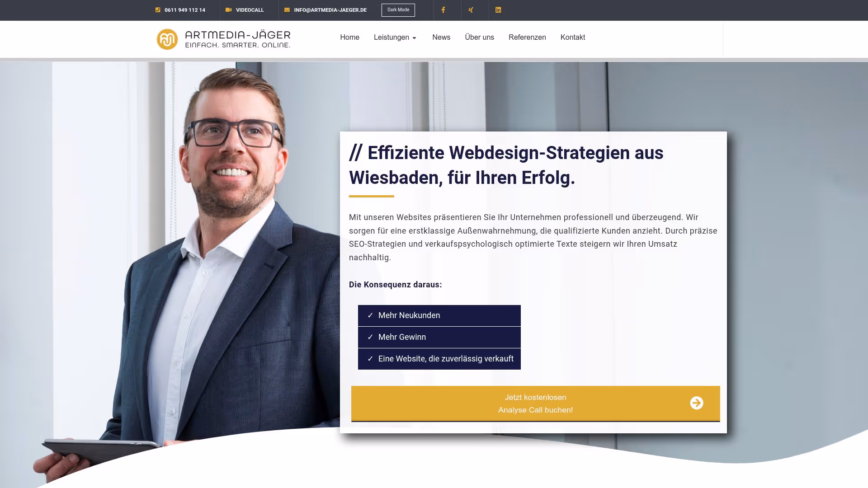Viewport: 868px width, 488px height.
Task: Expand the Leistungen dropdown arrow
Action: click(414, 38)
